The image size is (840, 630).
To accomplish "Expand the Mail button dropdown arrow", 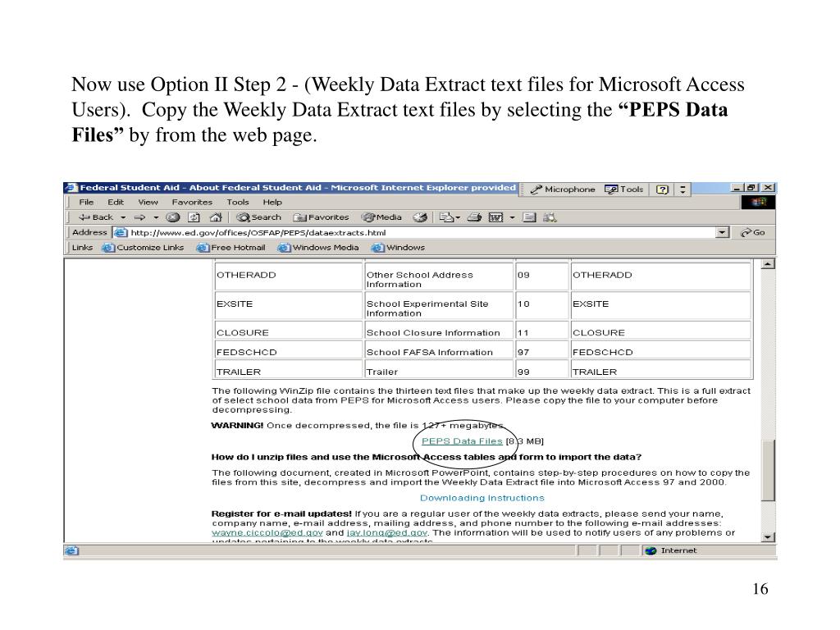I will pyautogui.click(x=458, y=217).
